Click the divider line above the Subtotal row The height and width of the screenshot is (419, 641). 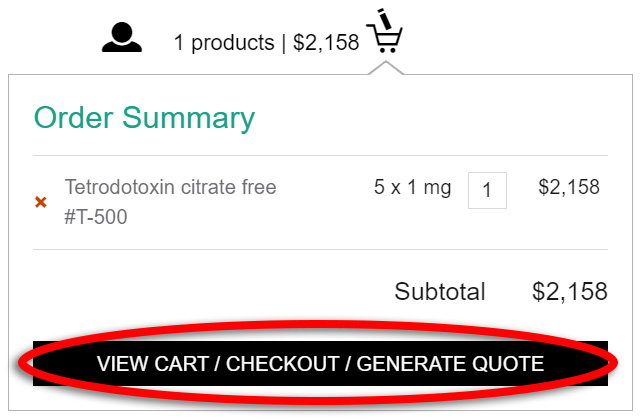click(320, 249)
